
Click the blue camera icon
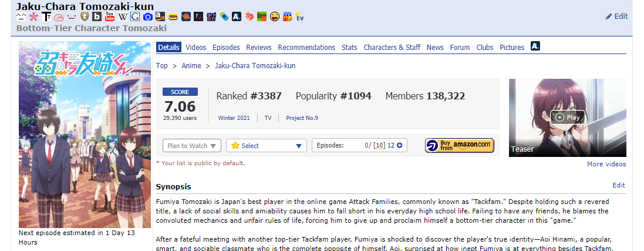tap(148, 17)
